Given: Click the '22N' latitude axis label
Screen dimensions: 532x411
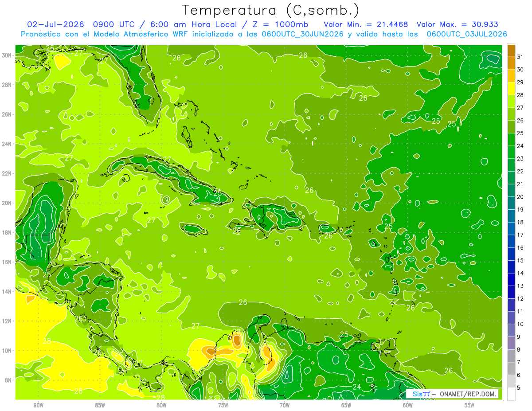Looking at the screenshot, I should (7, 173).
